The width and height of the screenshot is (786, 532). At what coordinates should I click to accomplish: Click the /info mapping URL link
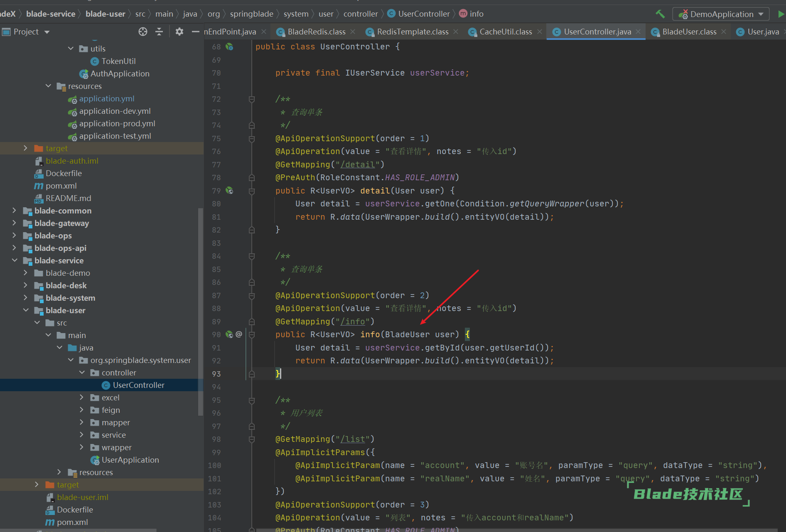352,321
